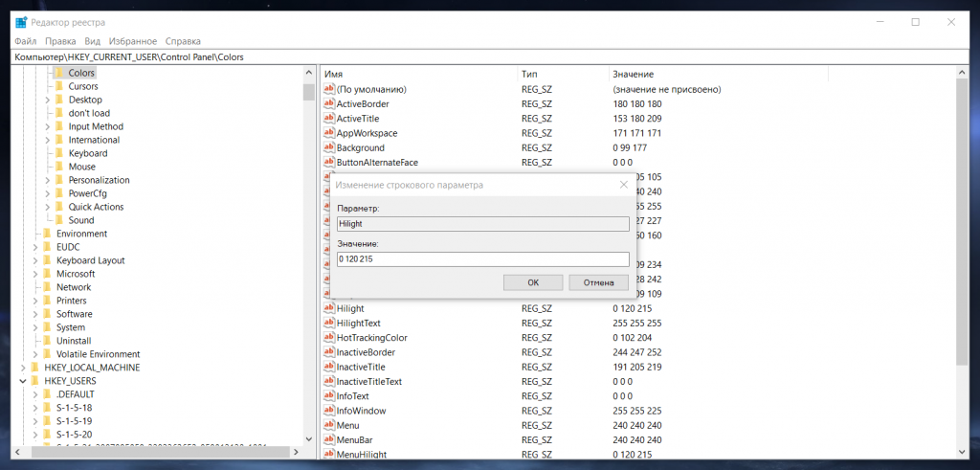Click the InactiveTitleText value icon
The width and height of the screenshot is (980, 470).
point(329,381)
